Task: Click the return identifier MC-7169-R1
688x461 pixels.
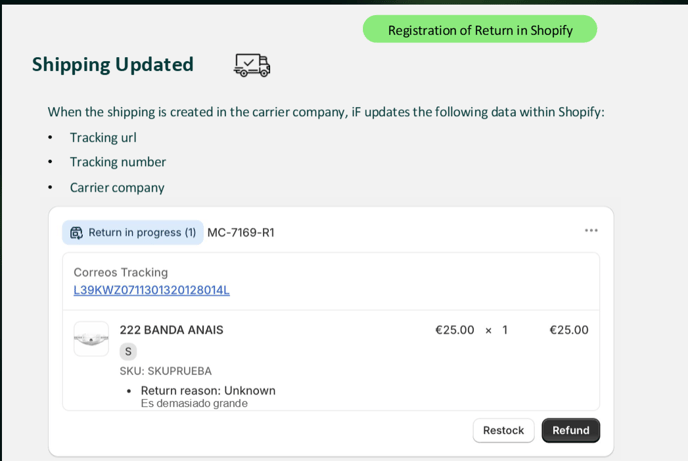Action: pos(241,232)
